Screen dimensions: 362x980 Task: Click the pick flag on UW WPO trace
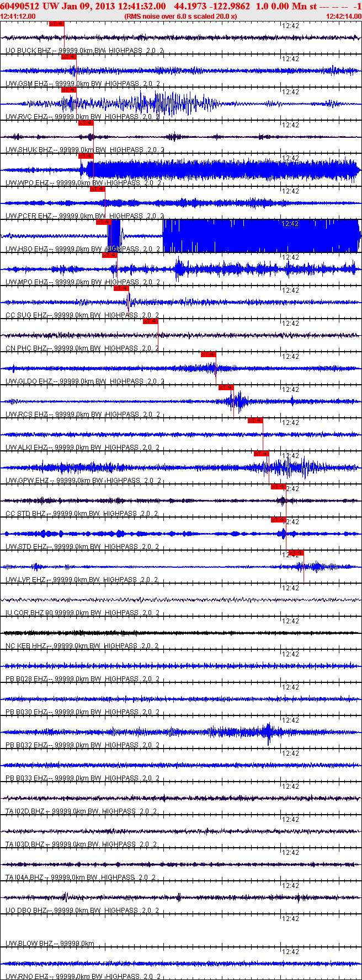pyautogui.click(x=86, y=156)
